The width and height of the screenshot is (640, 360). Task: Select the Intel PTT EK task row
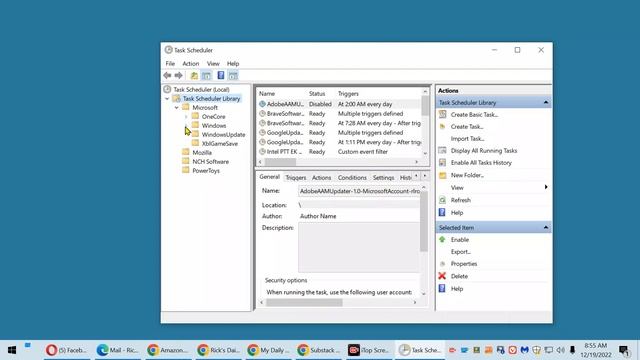(340, 151)
